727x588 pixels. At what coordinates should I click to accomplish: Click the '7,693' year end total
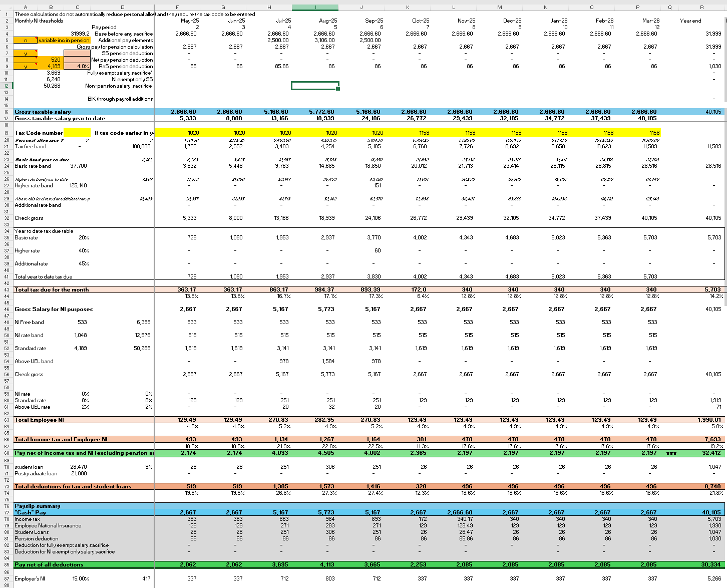[713, 439]
